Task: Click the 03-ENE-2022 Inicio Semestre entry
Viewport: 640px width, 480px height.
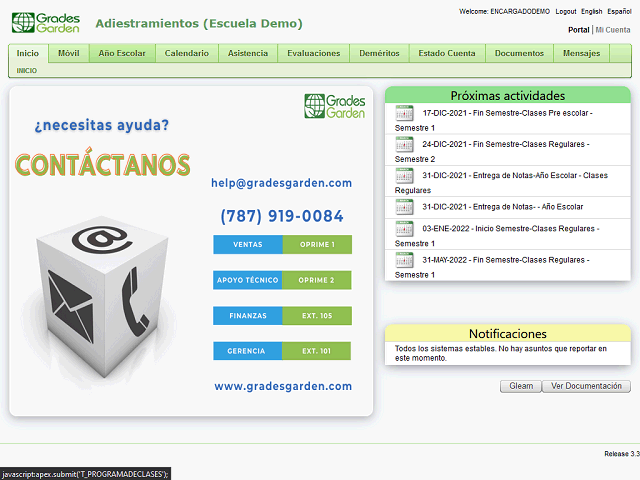Action: [508, 234]
